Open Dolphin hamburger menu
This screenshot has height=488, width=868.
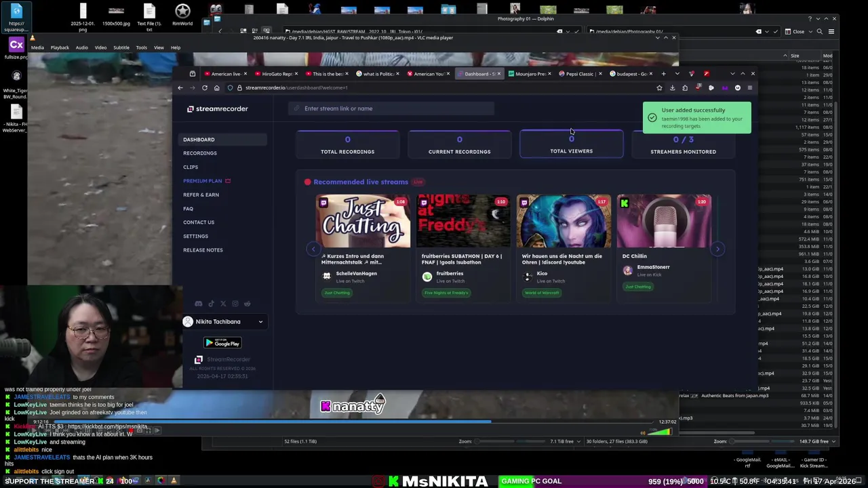click(x=831, y=31)
